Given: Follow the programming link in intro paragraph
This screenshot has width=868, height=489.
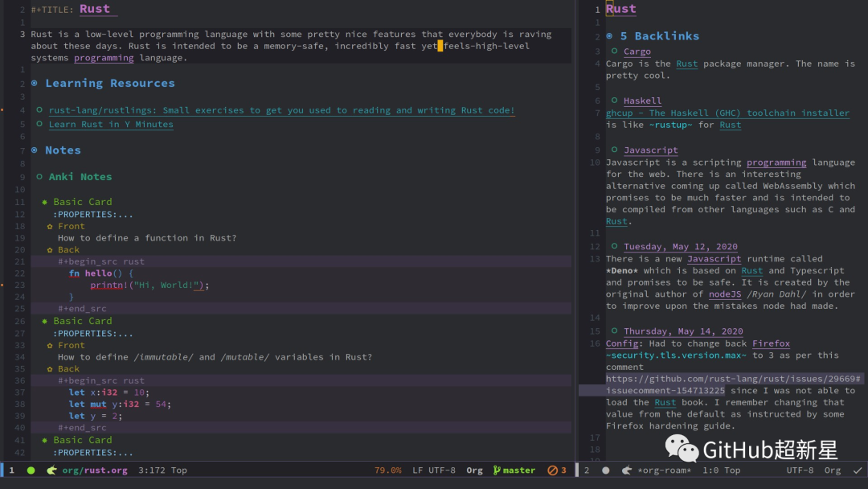Looking at the screenshot, I should point(104,58).
